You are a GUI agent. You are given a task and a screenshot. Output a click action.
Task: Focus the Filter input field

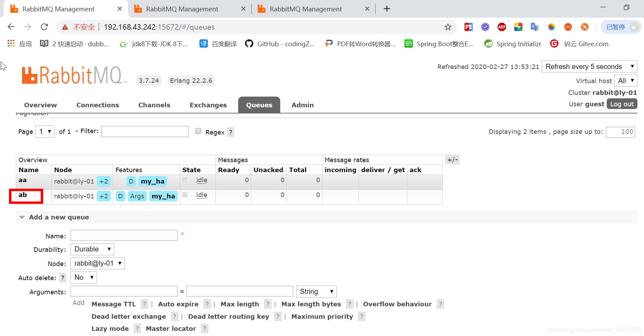[145, 131]
